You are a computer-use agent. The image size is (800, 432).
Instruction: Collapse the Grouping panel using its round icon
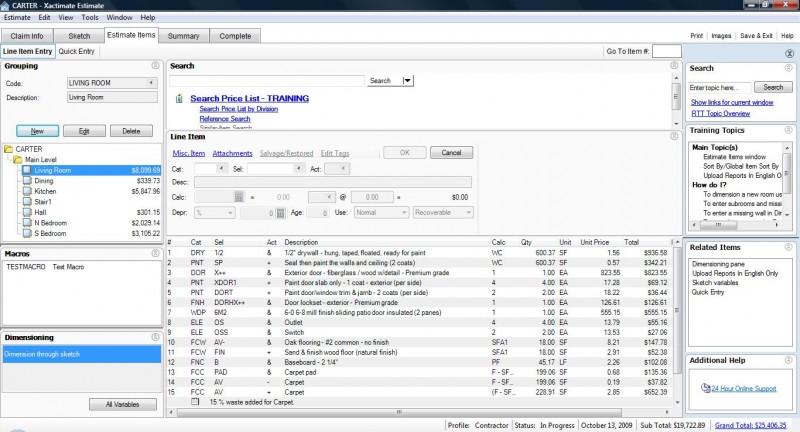[155, 65]
